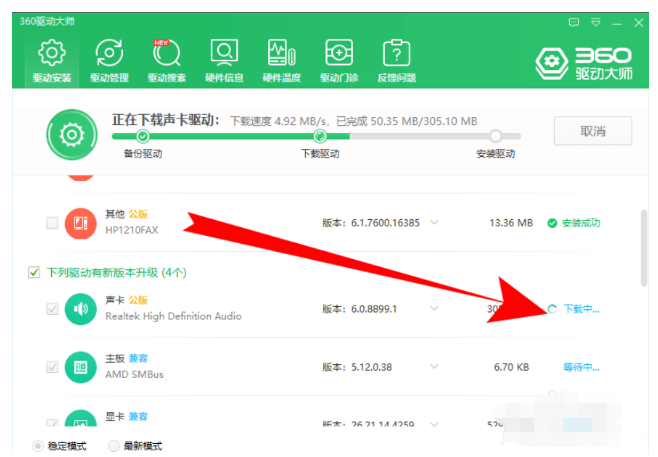Toggle the 下列驱动有新版本升级 select-all checkbox
This screenshot has width=658, height=457.
pos(34,272)
